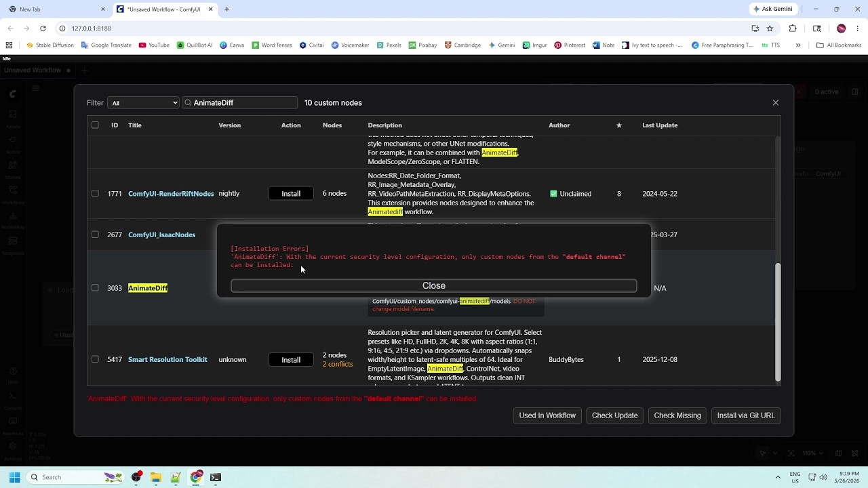This screenshot has width=868, height=488.
Task: Sort the table by the Title column
Action: (135, 125)
